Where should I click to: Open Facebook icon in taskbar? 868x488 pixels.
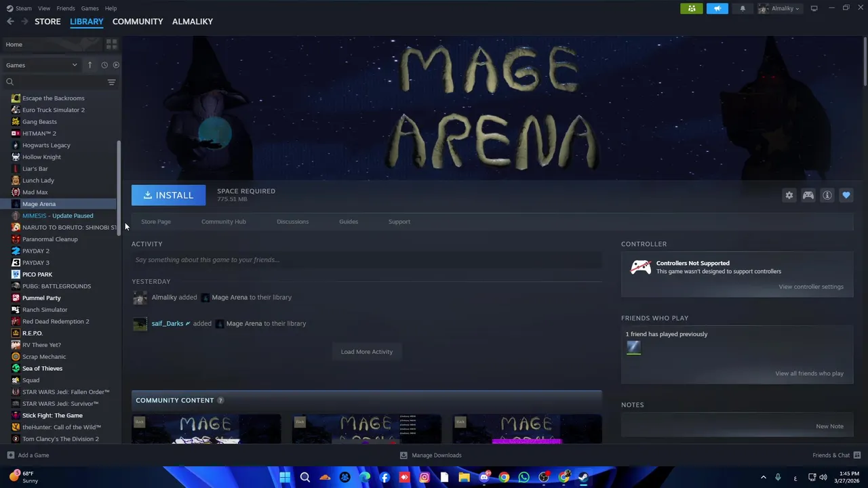pyautogui.click(x=384, y=477)
